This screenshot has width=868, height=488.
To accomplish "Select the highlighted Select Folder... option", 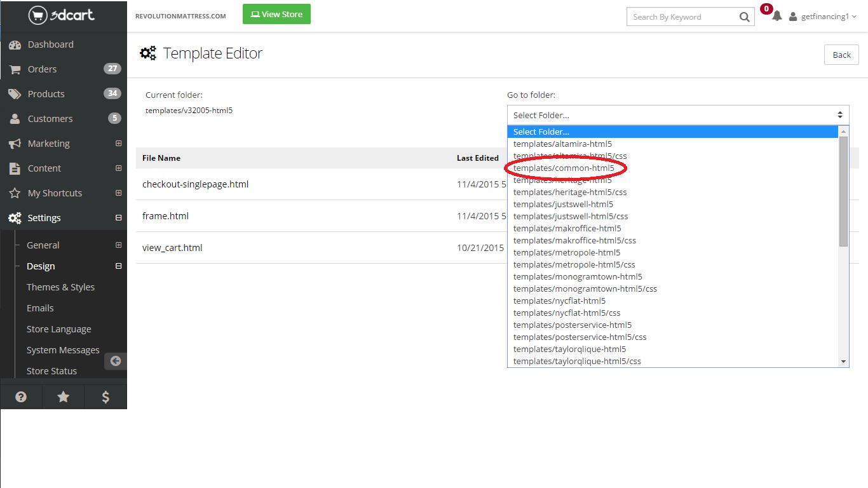I will (673, 132).
